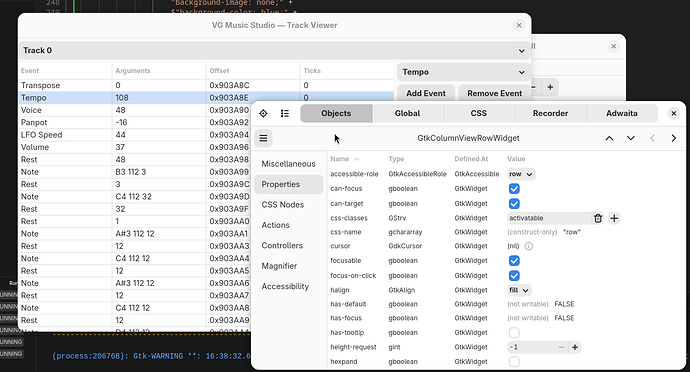Add a new css-class with plus icon
This screenshot has height=372, width=690.
click(614, 218)
